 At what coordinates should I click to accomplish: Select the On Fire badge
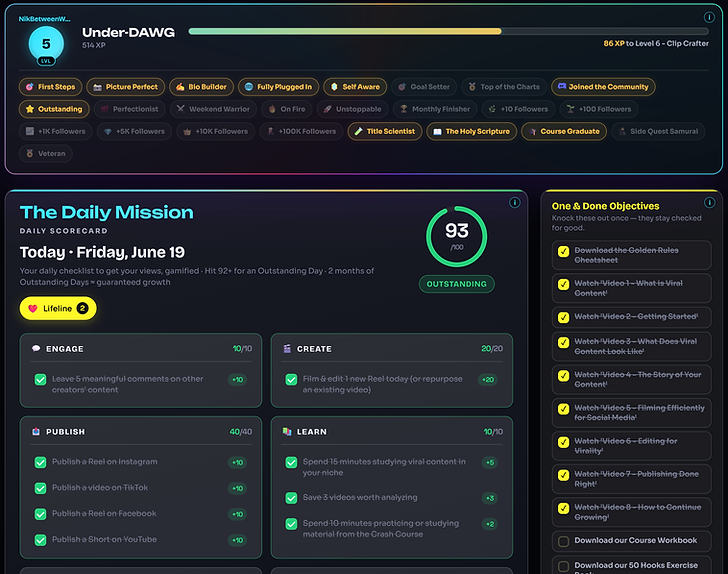tap(286, 109)
